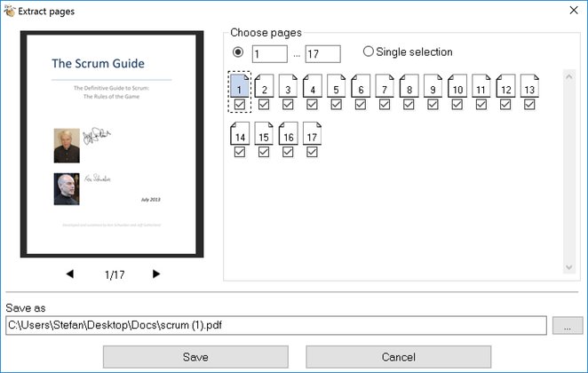Go to previous page with left arrow
Screen dimensions: 588x373
(70, 274)
